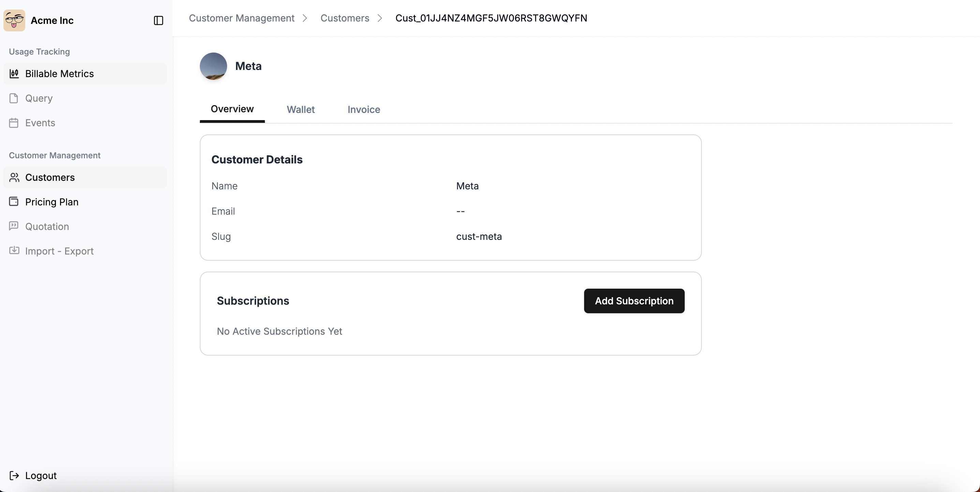Click the Pricing Plan card icon
Viewport: 980px width, 492px height.
tap(14, 201)
